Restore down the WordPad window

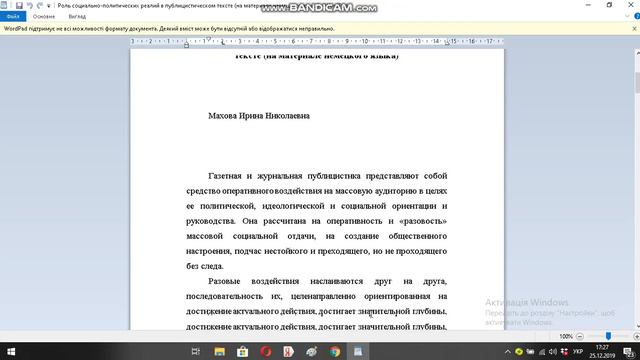[x=609, y=5]
